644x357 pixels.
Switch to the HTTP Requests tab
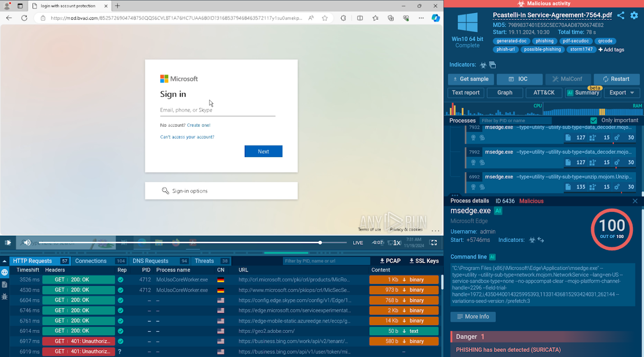40,261
